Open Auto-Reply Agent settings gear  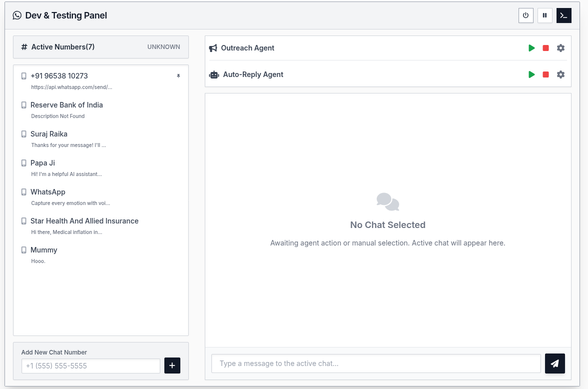(561, 74)
